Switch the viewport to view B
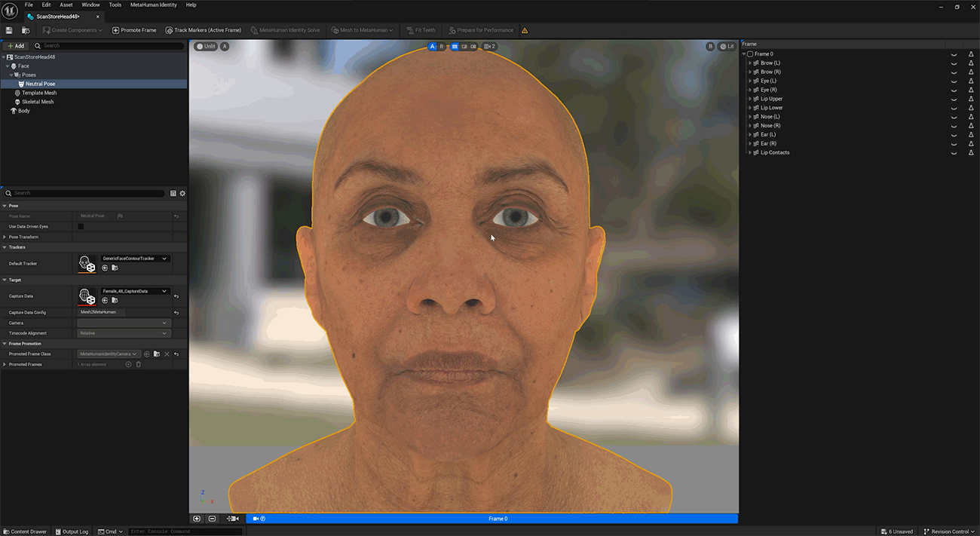The image size is (980, 536). tap(442, 47)
